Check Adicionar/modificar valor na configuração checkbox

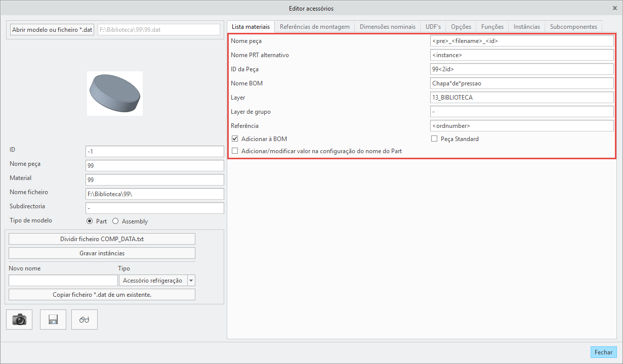point(235,151)
